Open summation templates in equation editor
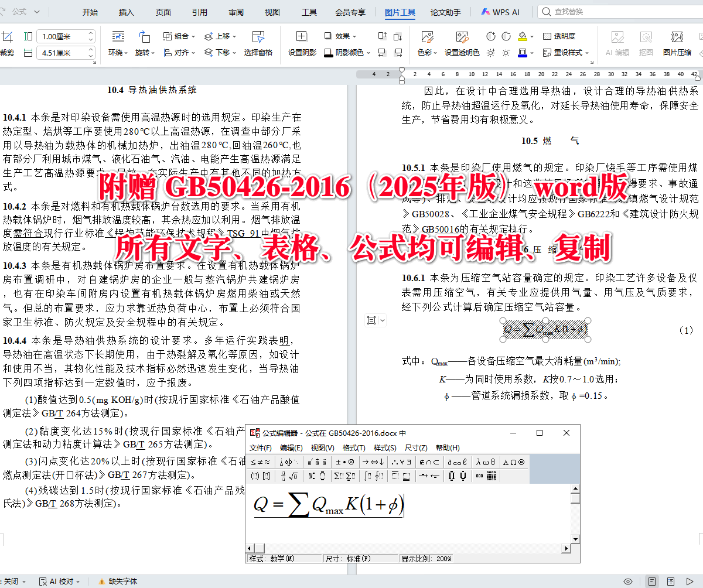Screen dimensions: 703x588 click(x=345, y=476)
